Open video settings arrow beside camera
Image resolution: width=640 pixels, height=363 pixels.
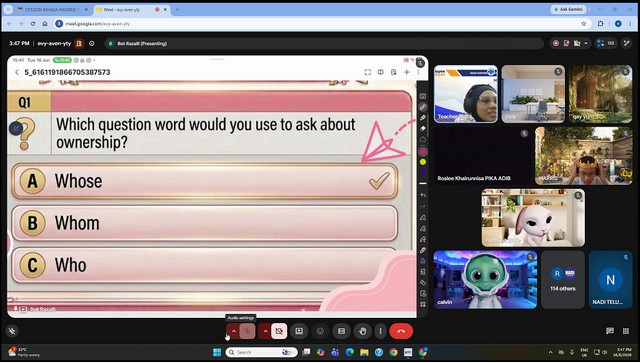pyautogui.click(x=265, y=331)
